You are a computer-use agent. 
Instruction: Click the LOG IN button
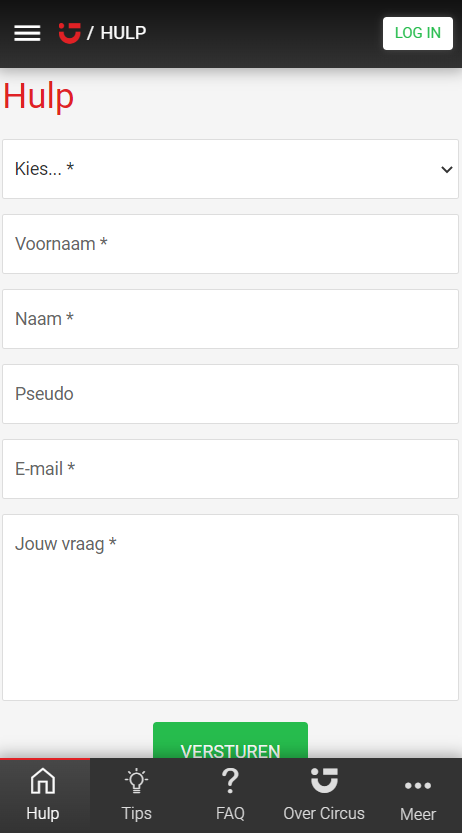[x=418, y=33]
